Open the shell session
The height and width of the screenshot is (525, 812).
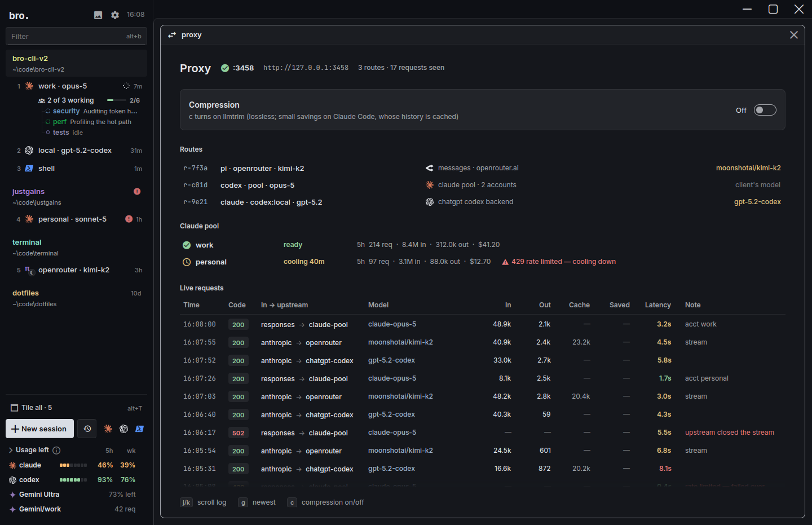click(76, 169)
